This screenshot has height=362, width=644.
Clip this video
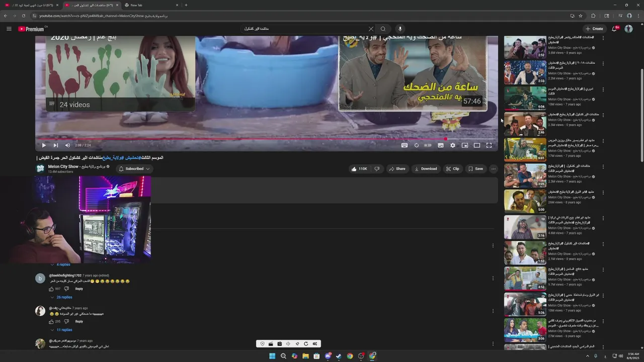453,169
